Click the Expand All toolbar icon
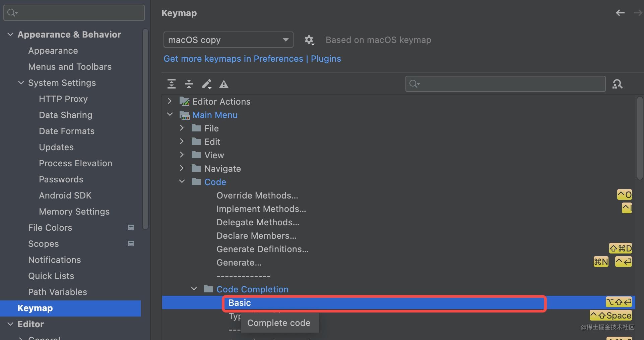The image size is (644, 340). coord(172,84)
